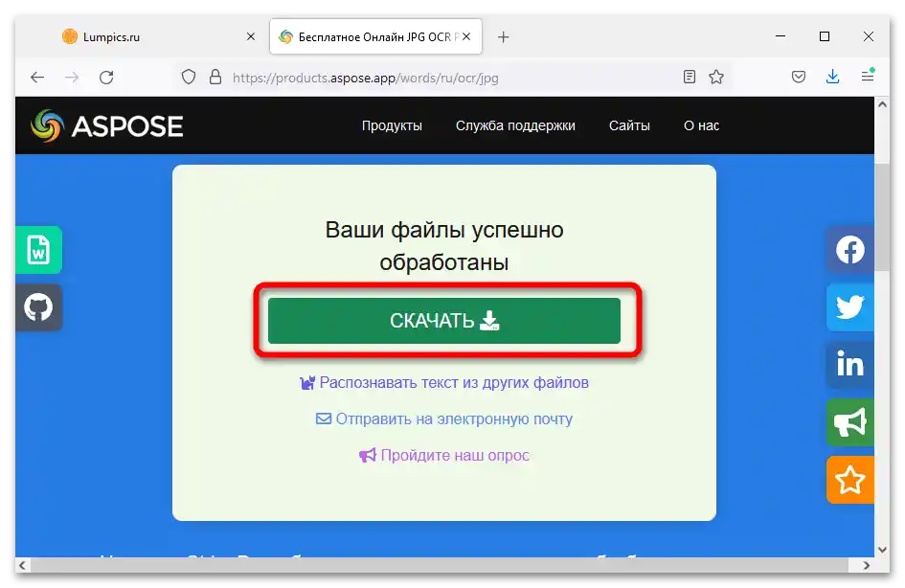The image size is (905, 588).
Task: Open a new browser tab
Action: click(x=504, y=37)
